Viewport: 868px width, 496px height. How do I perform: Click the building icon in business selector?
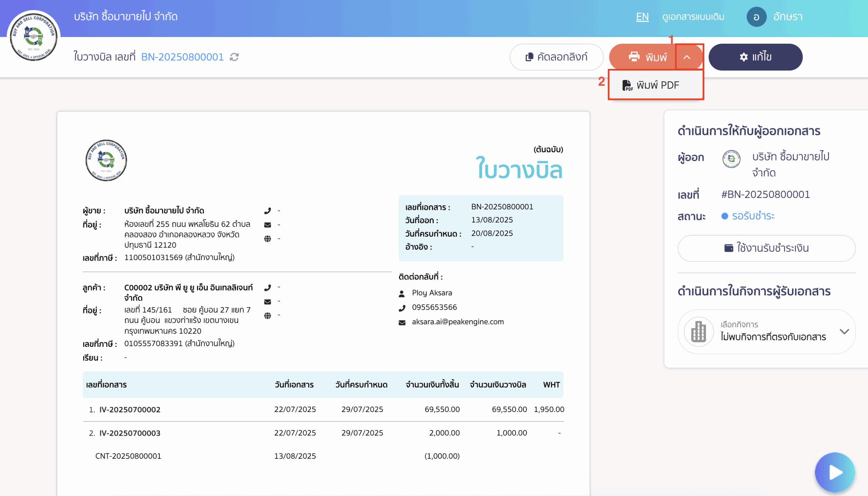point(698,332)
